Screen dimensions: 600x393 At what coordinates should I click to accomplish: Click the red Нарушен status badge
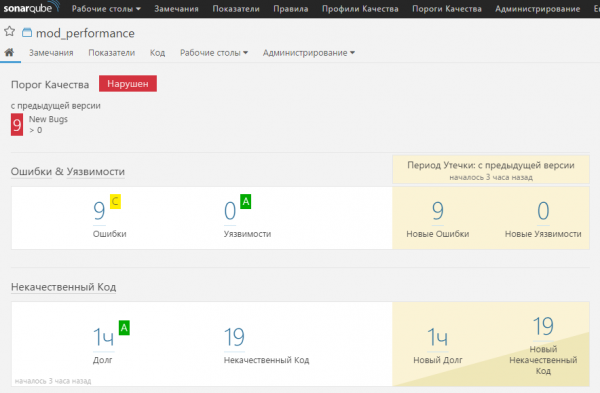tap(128, 83)
